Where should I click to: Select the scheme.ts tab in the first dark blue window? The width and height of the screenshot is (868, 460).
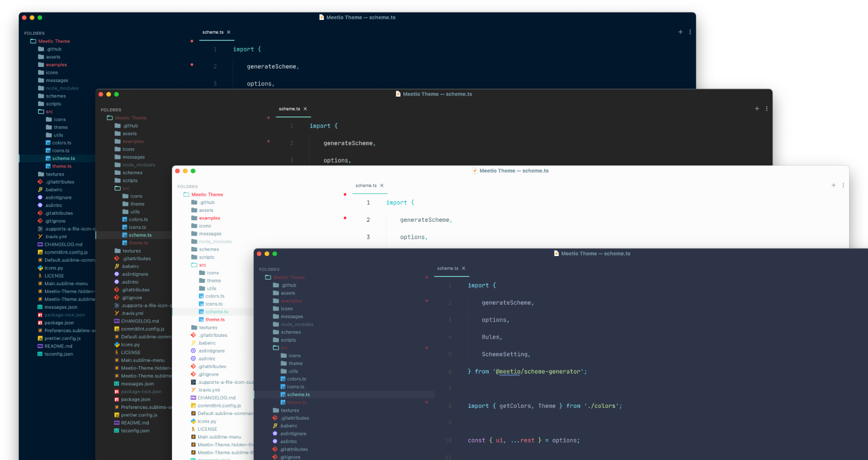click(x=213, y=32)
